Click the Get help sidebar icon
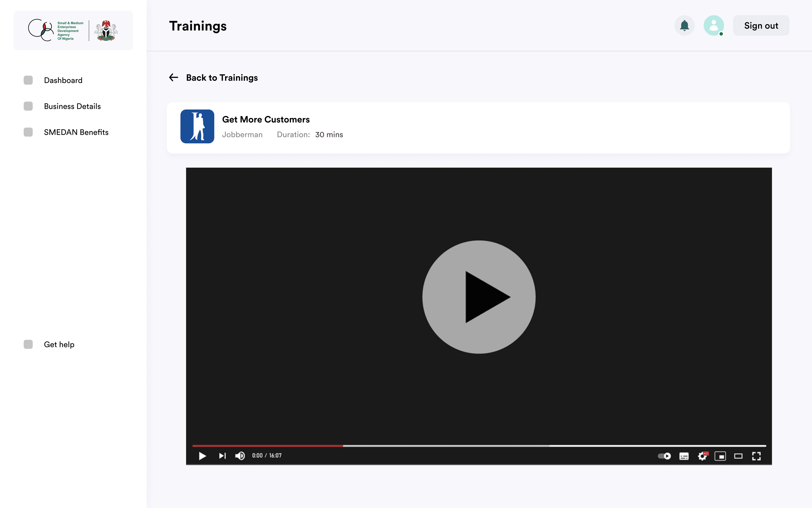 (28, 344)
